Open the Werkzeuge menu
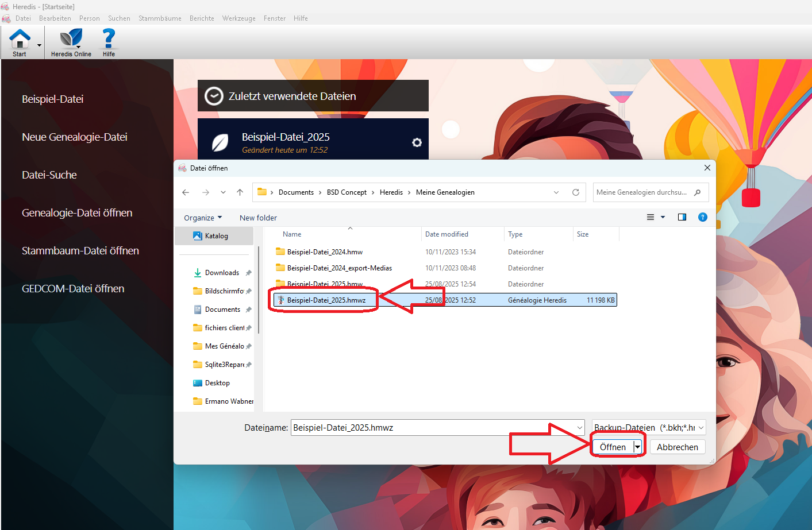Viewport: 812px width, 530px height. click(x=238, y=18)
